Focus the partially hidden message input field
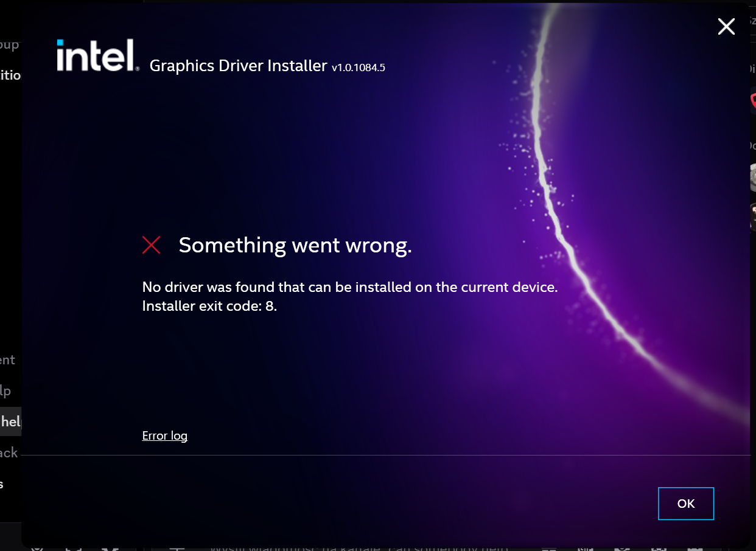 (359, 547)
